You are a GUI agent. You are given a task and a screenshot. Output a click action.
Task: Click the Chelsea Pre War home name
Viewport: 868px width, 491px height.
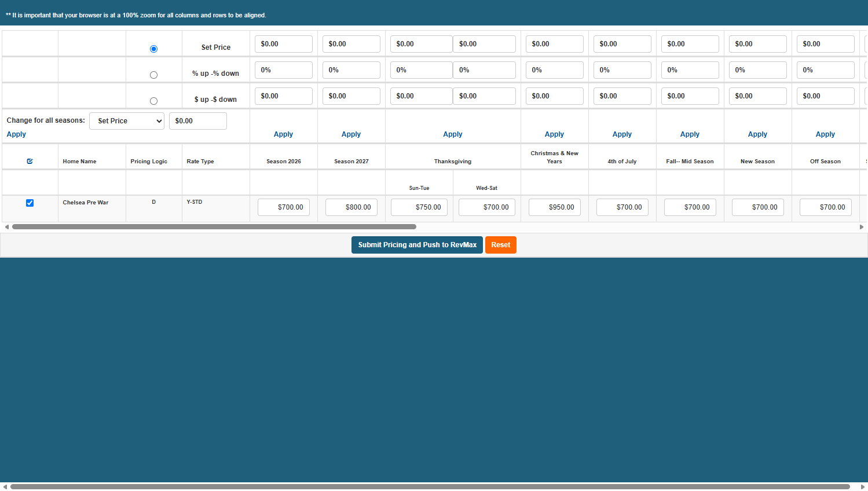click(86, 203)
